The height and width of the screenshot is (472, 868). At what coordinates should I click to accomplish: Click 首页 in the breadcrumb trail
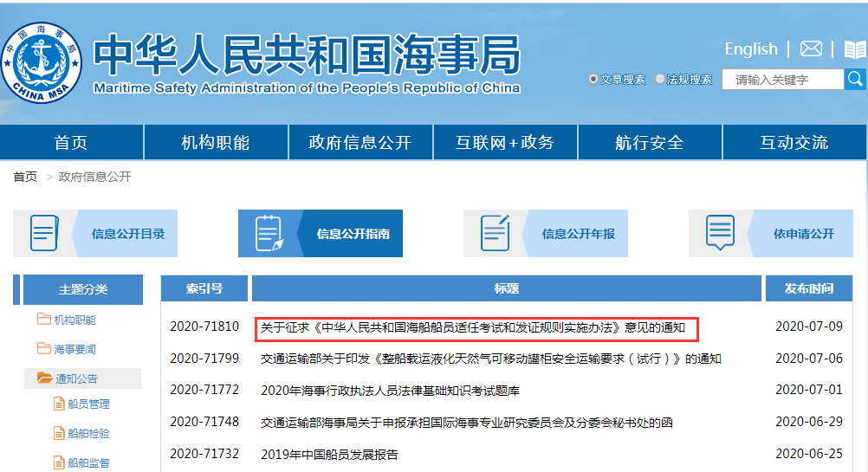(25, 177)
